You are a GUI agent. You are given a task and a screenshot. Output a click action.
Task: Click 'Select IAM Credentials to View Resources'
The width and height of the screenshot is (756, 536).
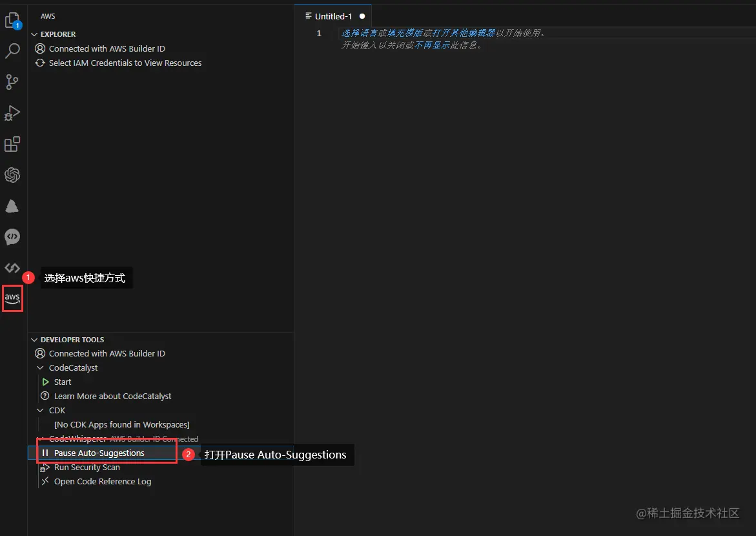pyautogui.click(x=125, y=63)
